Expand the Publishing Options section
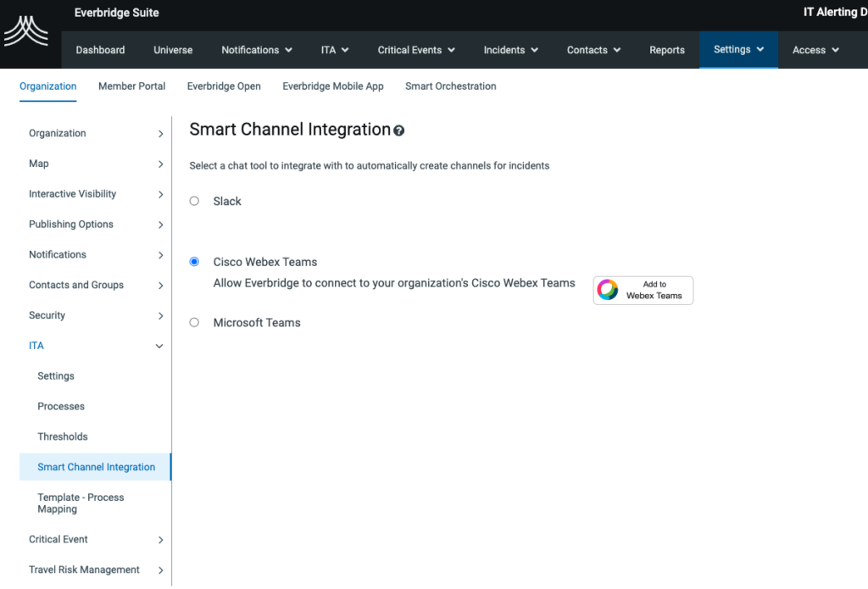Viewport: 868px width, 589px height. pyautogui.click(x=96, y=225)
